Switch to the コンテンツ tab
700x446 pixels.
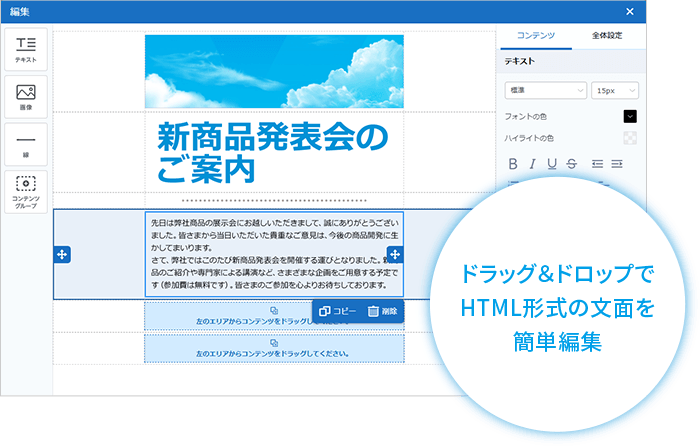point(536,36)
